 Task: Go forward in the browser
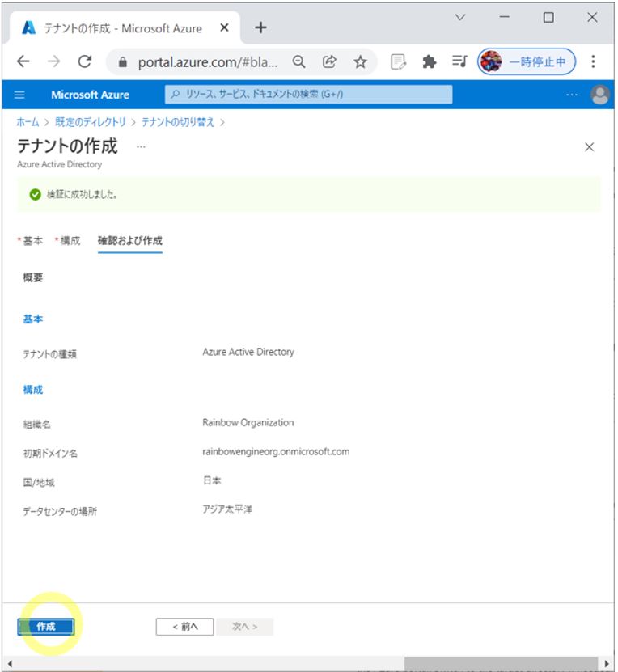click(x=54, y=61)
